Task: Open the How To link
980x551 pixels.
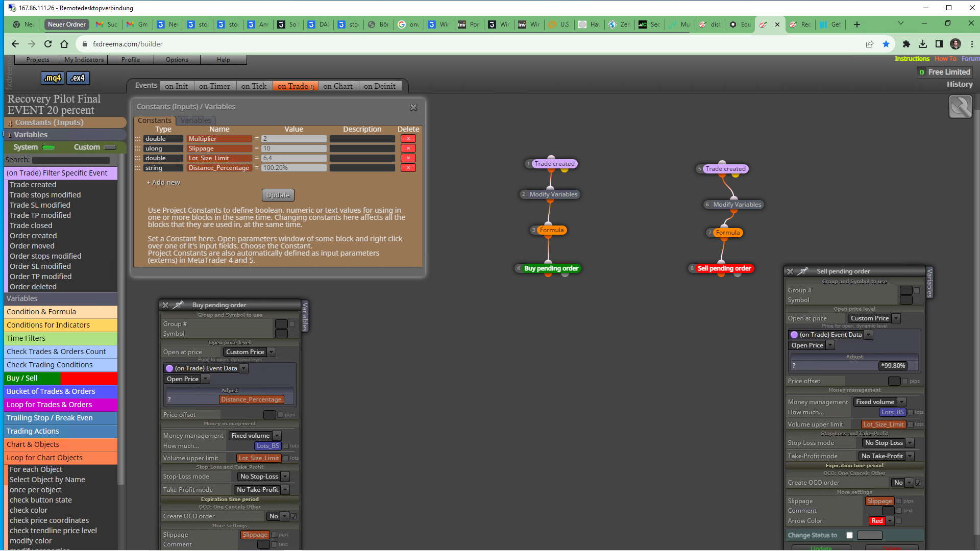Action: (945, 59)
